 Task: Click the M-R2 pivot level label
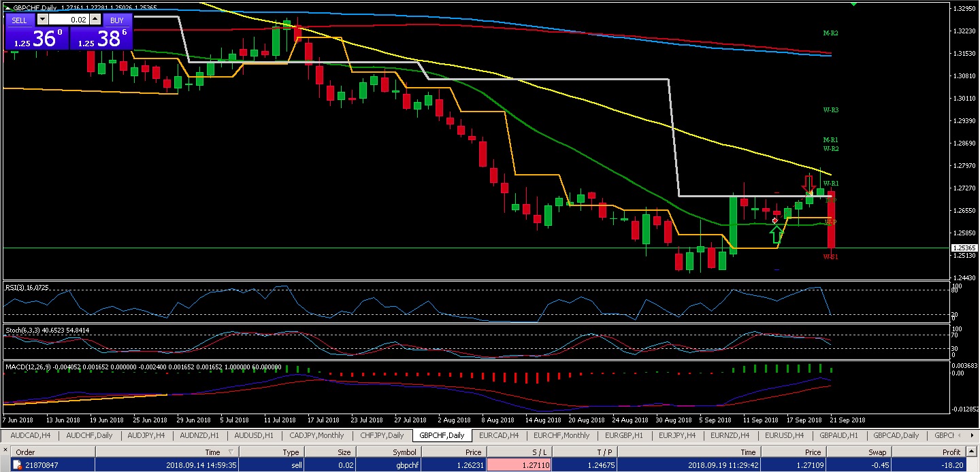[x=830, y=33]
